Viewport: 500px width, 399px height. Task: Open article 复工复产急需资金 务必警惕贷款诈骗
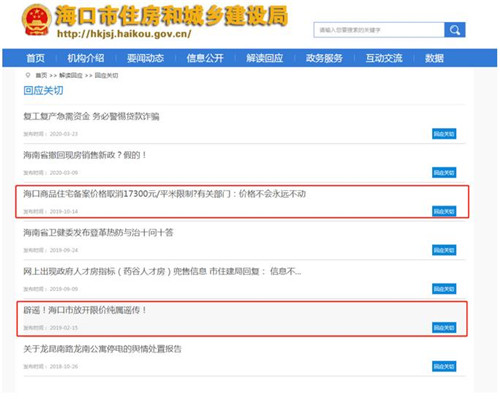point(91,116)
